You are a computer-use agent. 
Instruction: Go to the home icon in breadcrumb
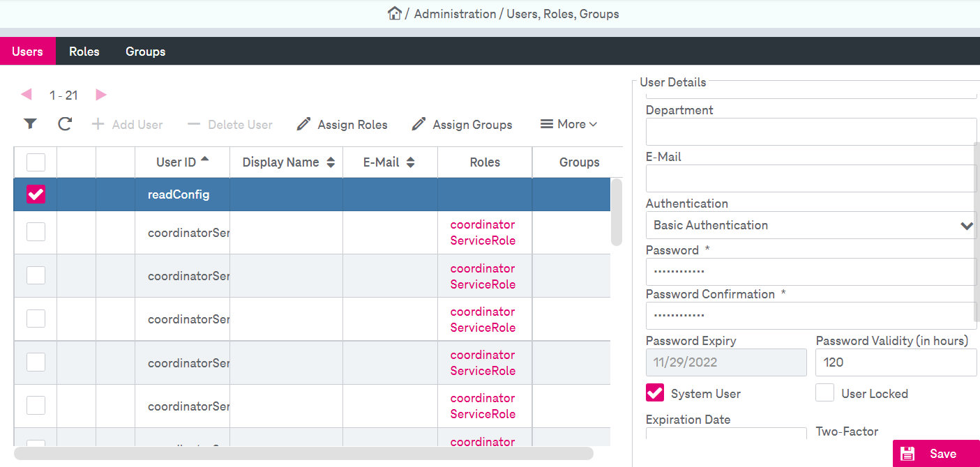(395, 13)
